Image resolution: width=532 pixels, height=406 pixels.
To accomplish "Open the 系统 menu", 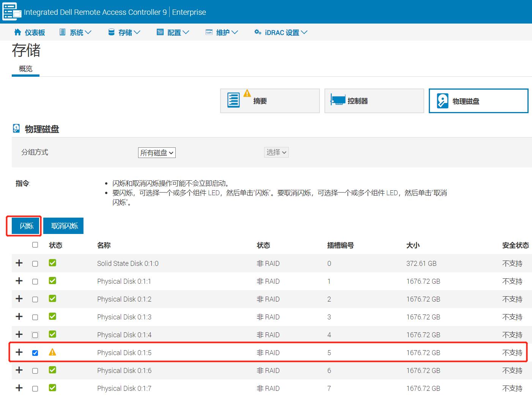I will (x=76, y=33).
